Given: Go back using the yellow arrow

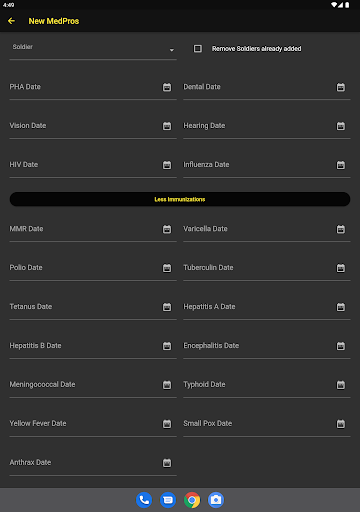Looking at the screenshot, I should point(11,21).
